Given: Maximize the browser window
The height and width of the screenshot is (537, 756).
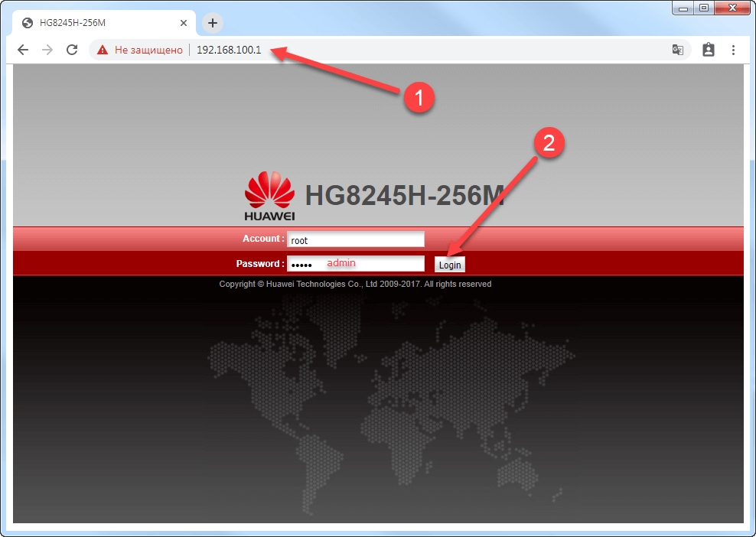Looking at the screenshot, I should 704,8.
